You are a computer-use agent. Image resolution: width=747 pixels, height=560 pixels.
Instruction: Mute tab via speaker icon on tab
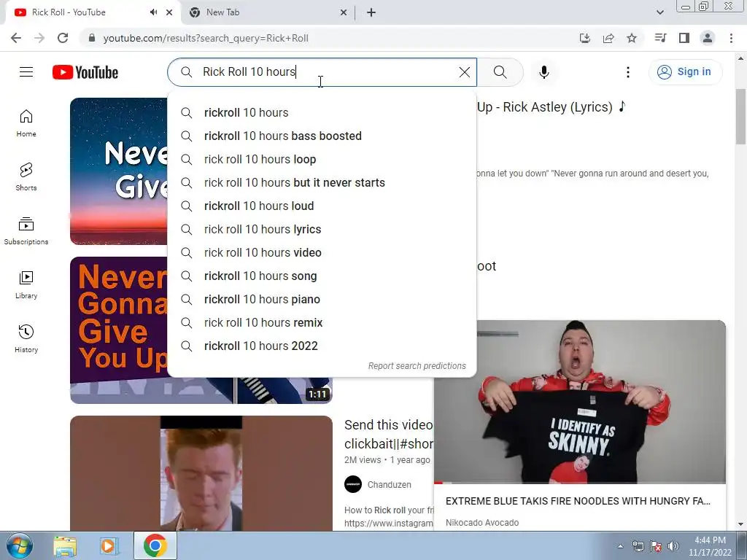coord(153,12)
